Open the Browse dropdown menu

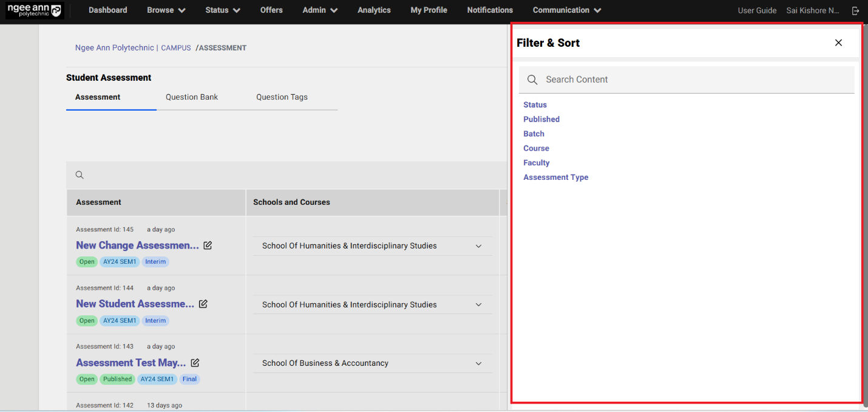(x=166, y=10)
